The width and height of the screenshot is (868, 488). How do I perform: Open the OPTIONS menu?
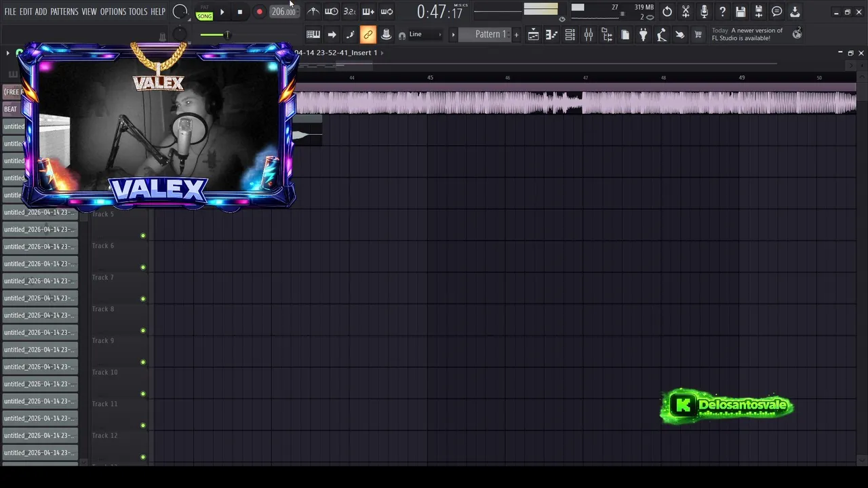[113, 12]
